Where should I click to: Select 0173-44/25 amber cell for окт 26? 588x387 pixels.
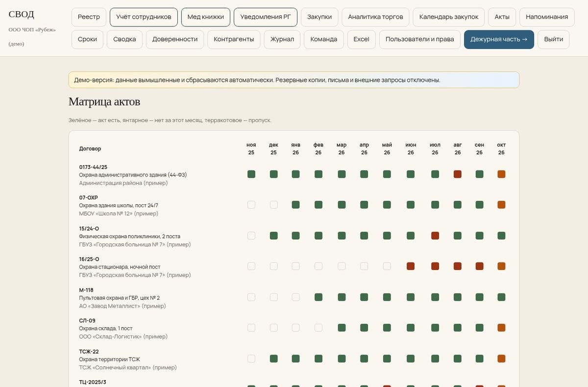click(501, 174)
